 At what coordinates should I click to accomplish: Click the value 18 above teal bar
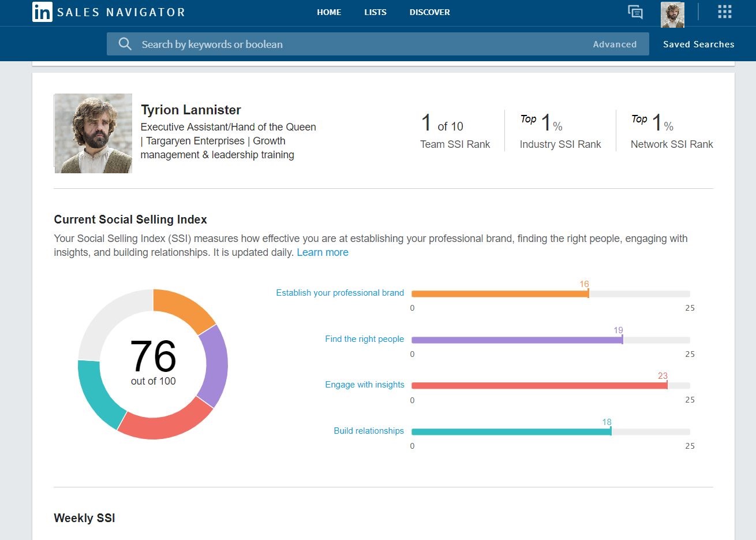(x=607, y=422)
